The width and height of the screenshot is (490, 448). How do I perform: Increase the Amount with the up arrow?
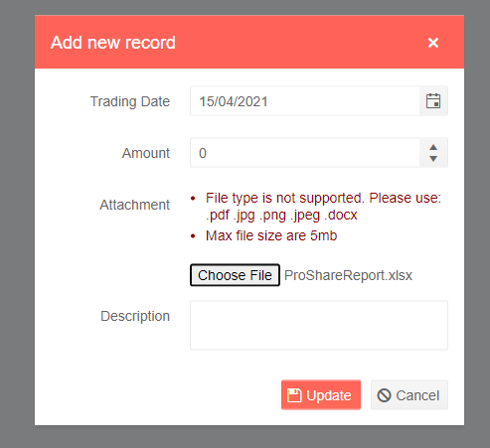433,148
